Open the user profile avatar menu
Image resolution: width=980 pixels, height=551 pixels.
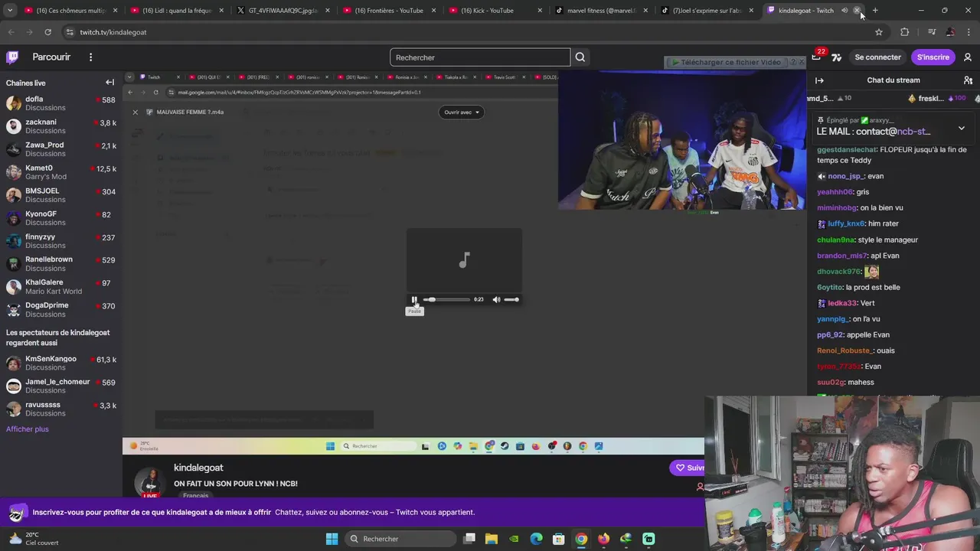(x=968, y=57)
